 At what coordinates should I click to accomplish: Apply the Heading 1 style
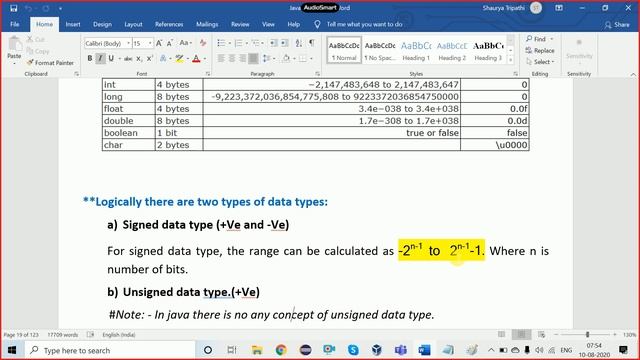416,51
